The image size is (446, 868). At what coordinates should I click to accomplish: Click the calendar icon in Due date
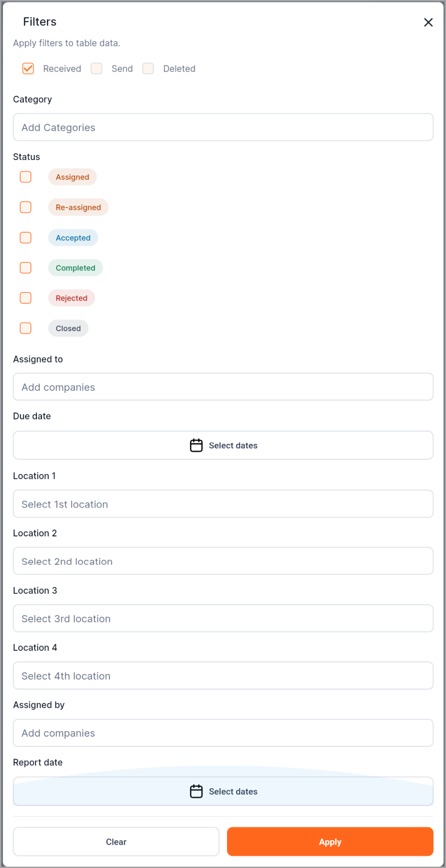(x=196, y=445)
